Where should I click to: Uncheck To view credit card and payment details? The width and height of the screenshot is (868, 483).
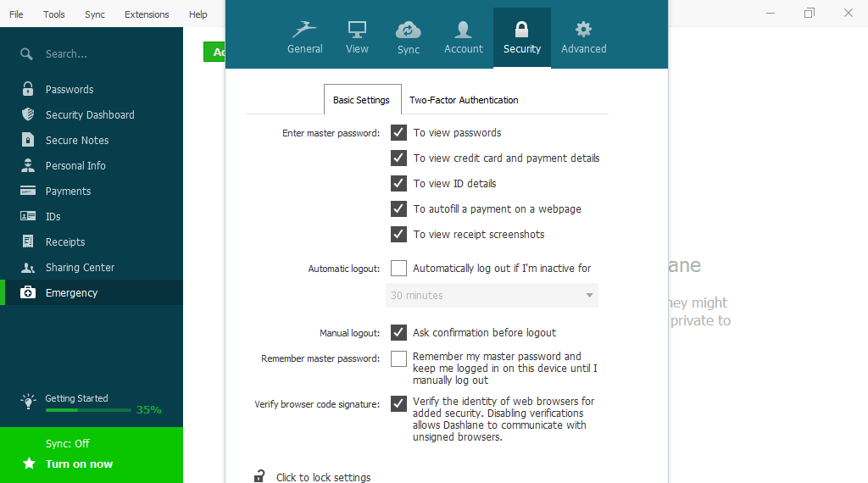coord(398,158)
